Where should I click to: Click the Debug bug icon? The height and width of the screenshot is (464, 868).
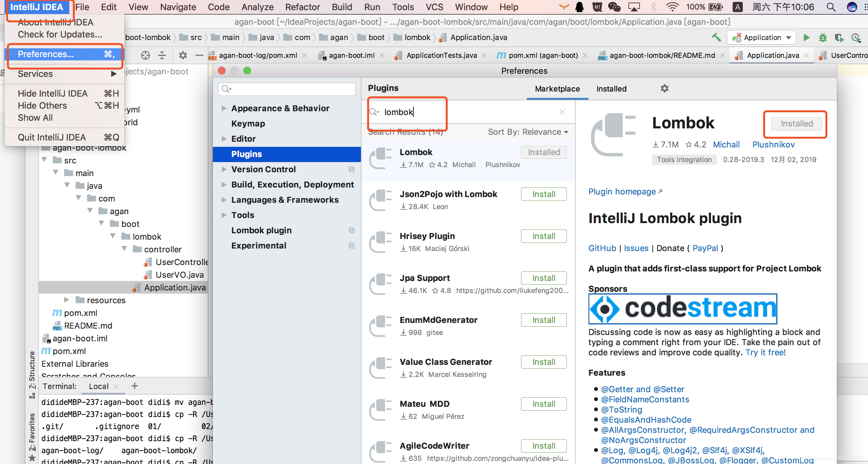pos(823,38)
